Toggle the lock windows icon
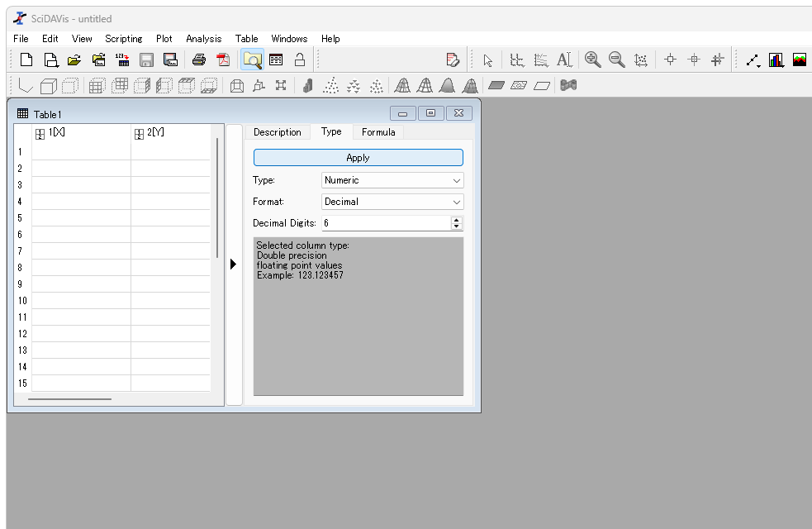Image resolution: width=812 pixels, height=529 pixels. coord(300,60)
